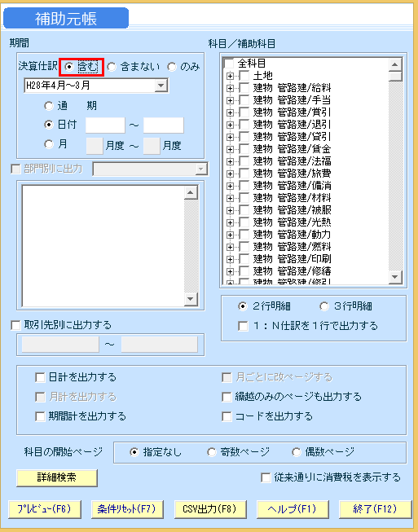Click account tree scrollbar down arrow
Screen dimensions: 418x532
395,277
